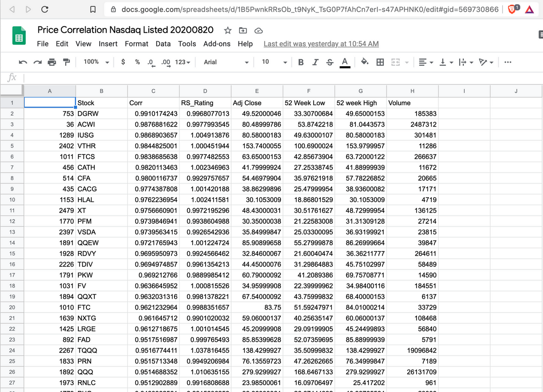Open the text color picker
Image resolution: width=543 pixels, height=392 pixels.
point(345,62)
